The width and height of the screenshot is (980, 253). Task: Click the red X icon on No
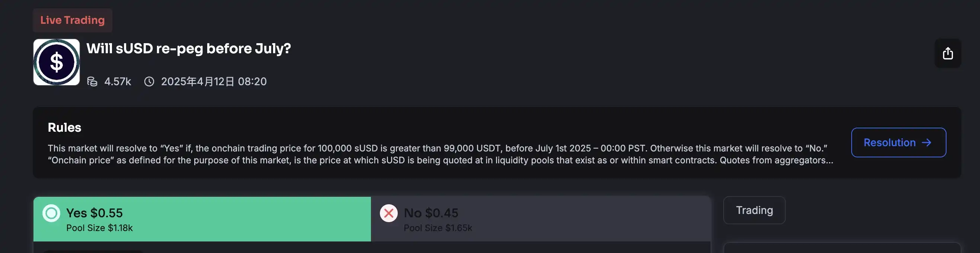point(388,213)
